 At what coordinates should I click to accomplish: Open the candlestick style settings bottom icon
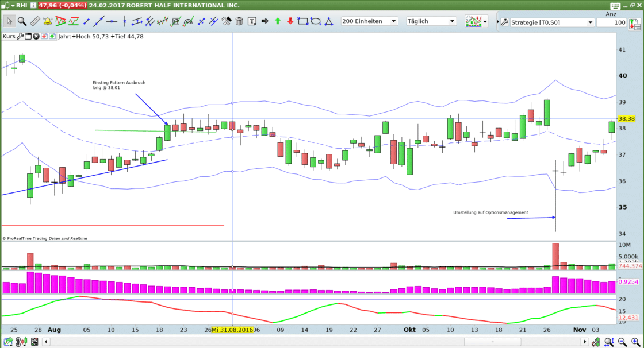coord(21,342)
